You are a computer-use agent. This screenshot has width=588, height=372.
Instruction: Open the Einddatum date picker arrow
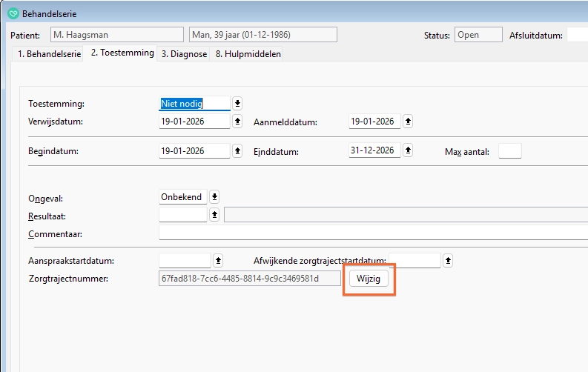pos(408,151)
